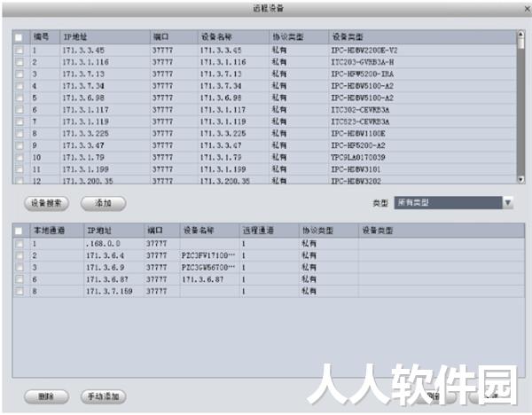
Task: Click the 手动添加 manual add button
Action: (104, 396)
